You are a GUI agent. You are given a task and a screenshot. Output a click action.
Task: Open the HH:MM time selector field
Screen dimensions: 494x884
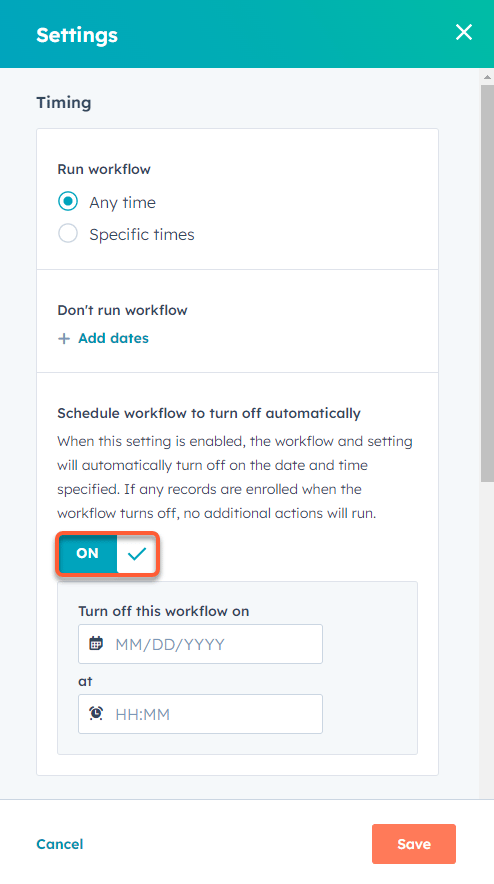click(200, 714)
